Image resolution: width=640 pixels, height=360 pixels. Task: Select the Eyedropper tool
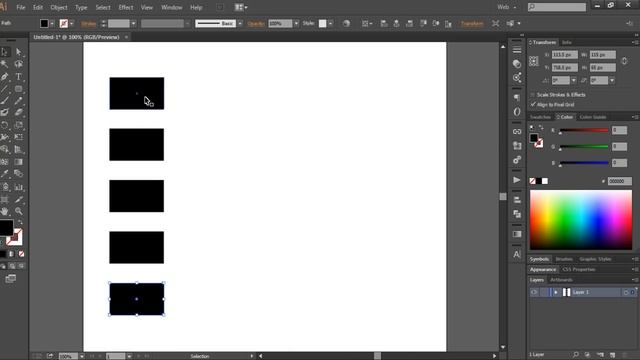4,174
